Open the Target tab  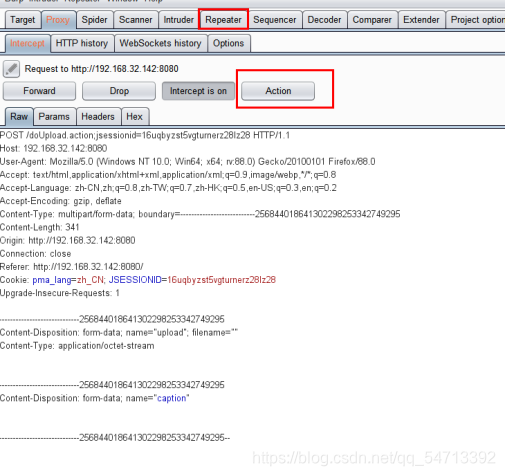(x=23, y=20)
